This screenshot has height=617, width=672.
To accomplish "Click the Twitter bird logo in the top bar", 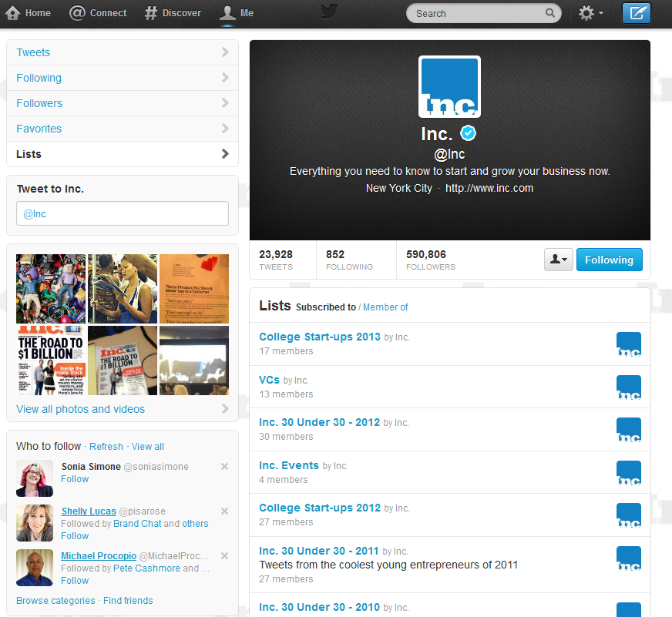I will point(330,12).
